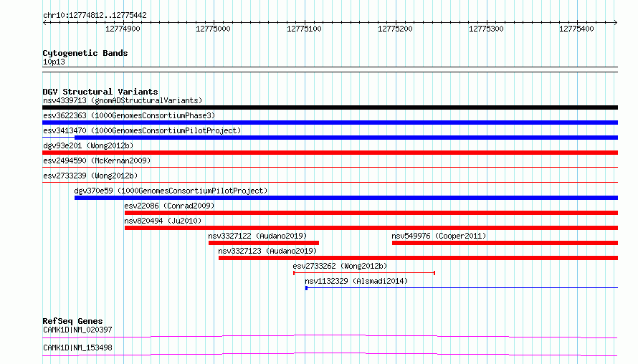Click the red nsv549976 variant bar
638x364 pixels.
(x=505, y=243)
